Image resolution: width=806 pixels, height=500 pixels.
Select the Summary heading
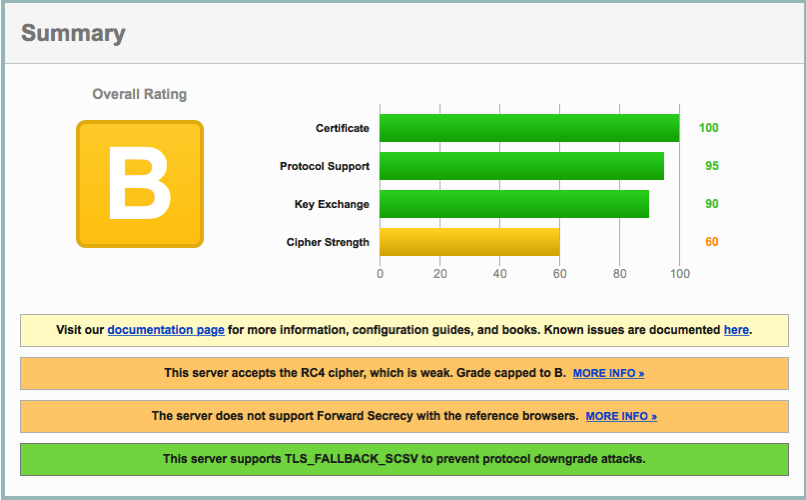point(73,33)
